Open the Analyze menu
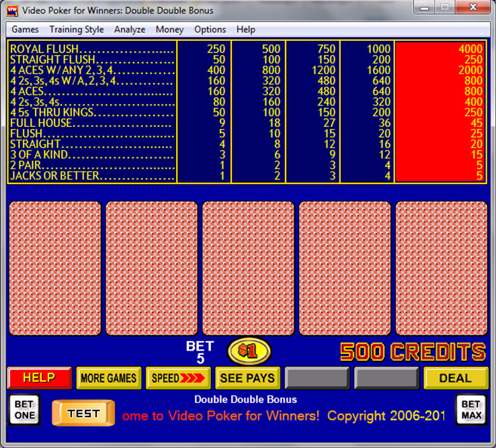Image resolution: width=496 pixels, height=448 pixels. click(x=130, y=30)
